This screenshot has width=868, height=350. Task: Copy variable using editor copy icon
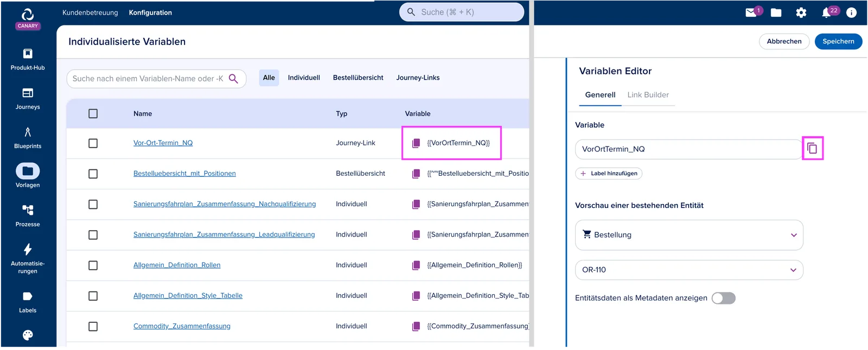[x=812, y=148]
